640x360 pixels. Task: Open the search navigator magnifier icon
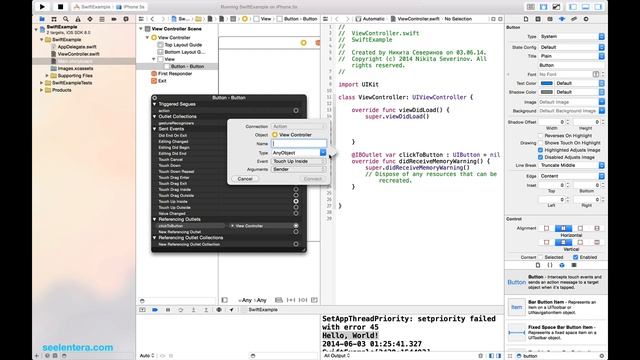(x=66, y=19)
